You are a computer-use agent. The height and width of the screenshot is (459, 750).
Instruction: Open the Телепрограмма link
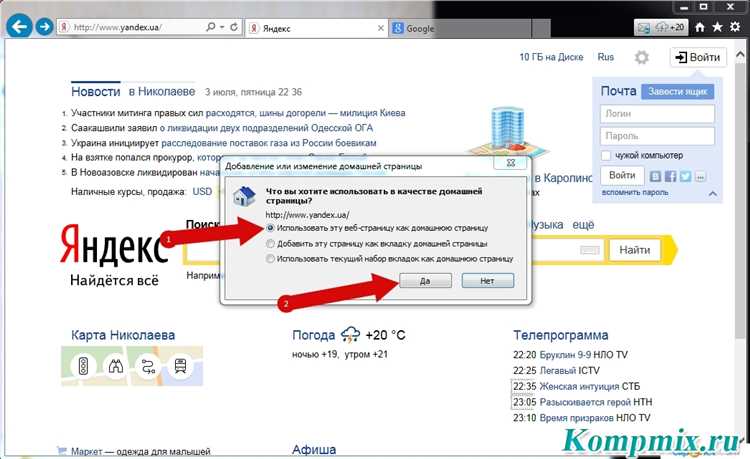pos(561,335)
